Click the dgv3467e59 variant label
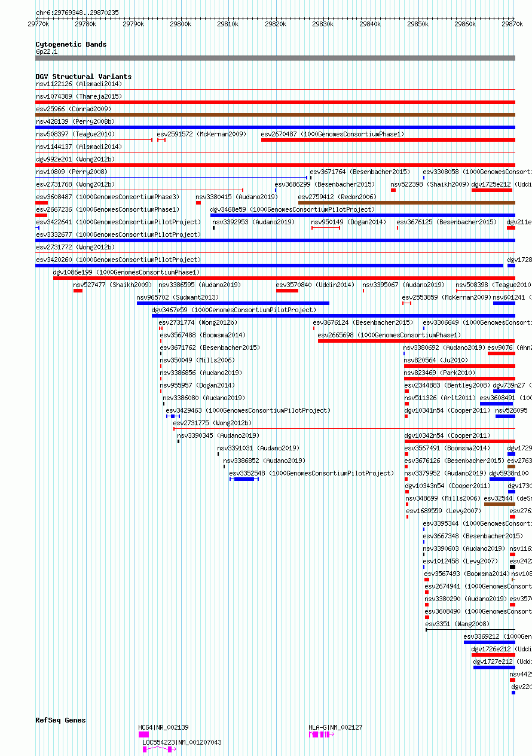The image size is (532, 756). coord(234,310)
